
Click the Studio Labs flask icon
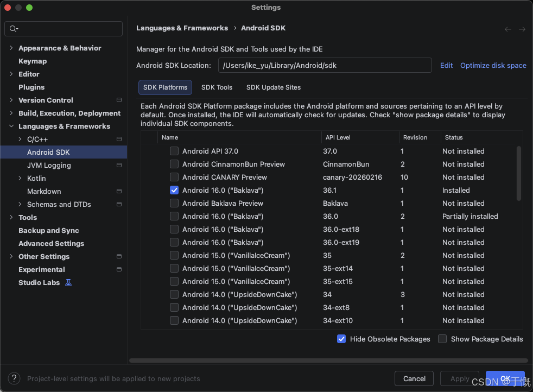tap(68, 283)
